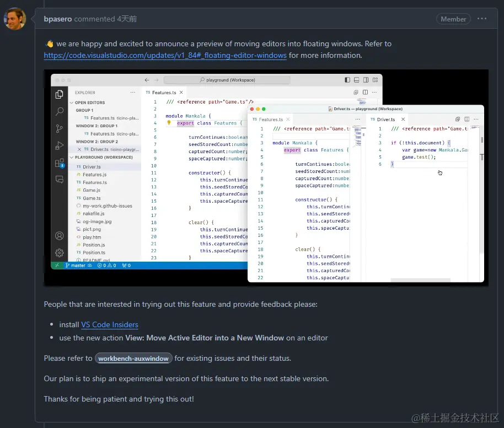
Task: Open main editor more actions ellipsis
Action: pos(374,92)
